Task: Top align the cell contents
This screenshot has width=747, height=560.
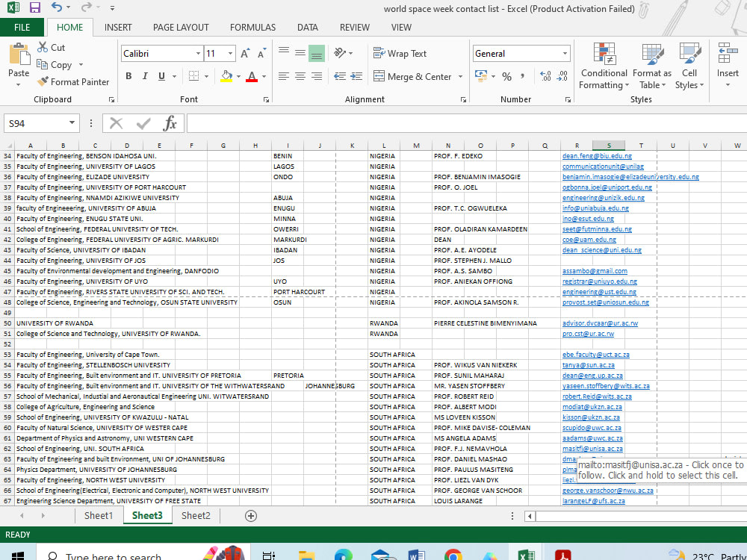Action: (284, 52)
